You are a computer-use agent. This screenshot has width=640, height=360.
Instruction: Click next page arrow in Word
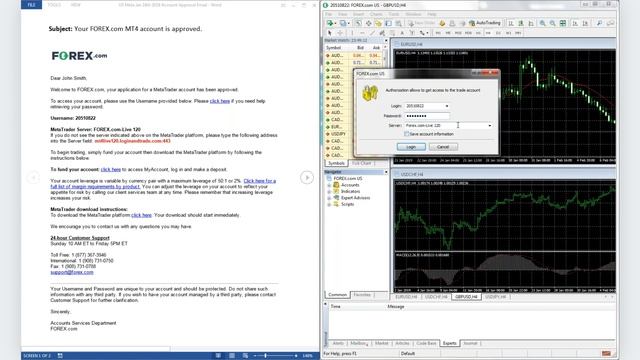pyautogui.click(x=307, y=178)
